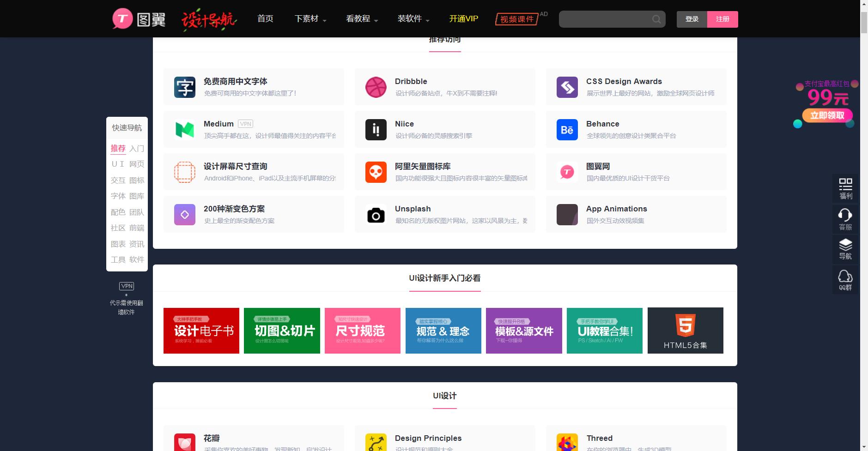Click the CSS Design Awards icon
Screen dimensions: 868x451
click(x=567, y=87)
